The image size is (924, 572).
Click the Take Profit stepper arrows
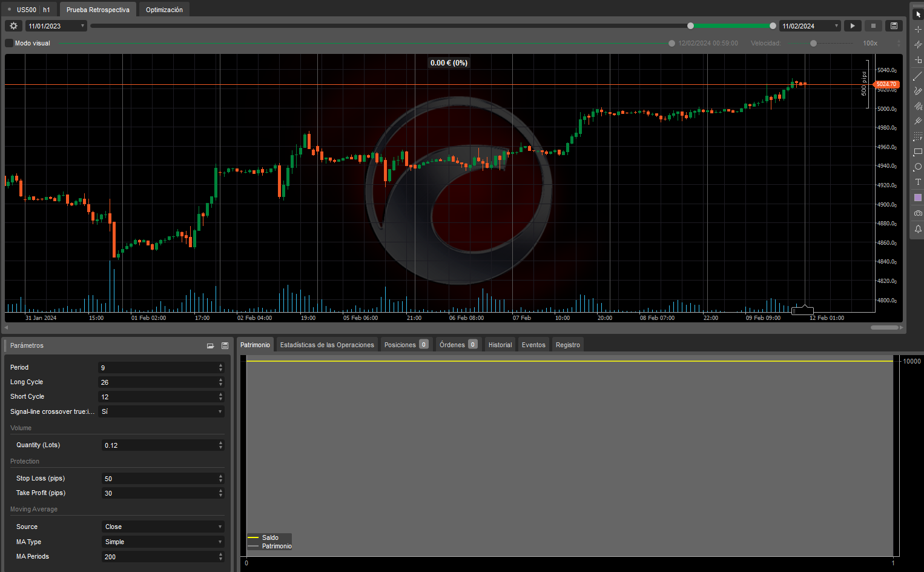[x=220, y=493]
